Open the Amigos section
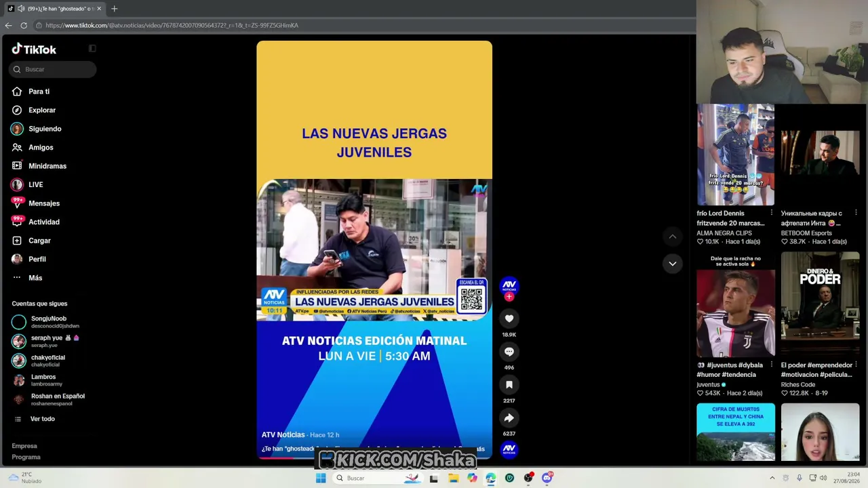Screen dimensions: 868x488 pyautogui.click(x=33, y=147)
